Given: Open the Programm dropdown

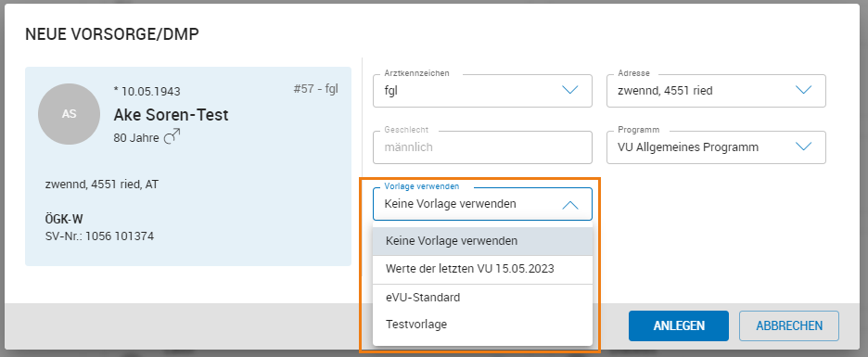Looking at the screenshot, I should coord(716,147).
